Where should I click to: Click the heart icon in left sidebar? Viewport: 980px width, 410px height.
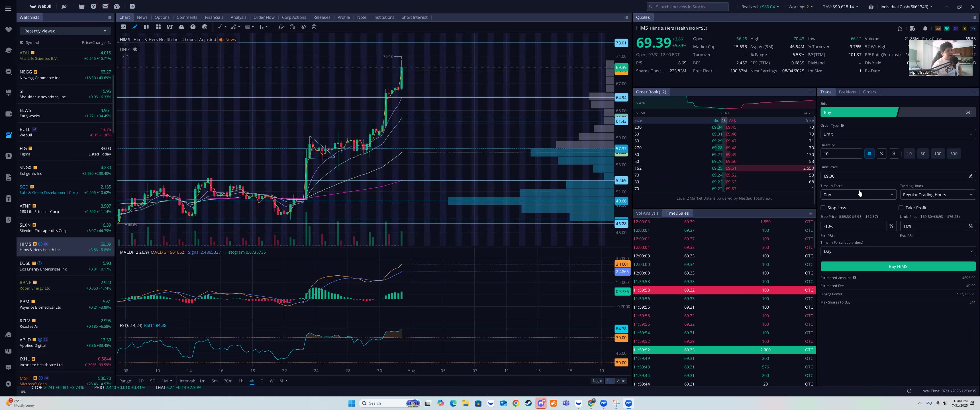[8, 30]
